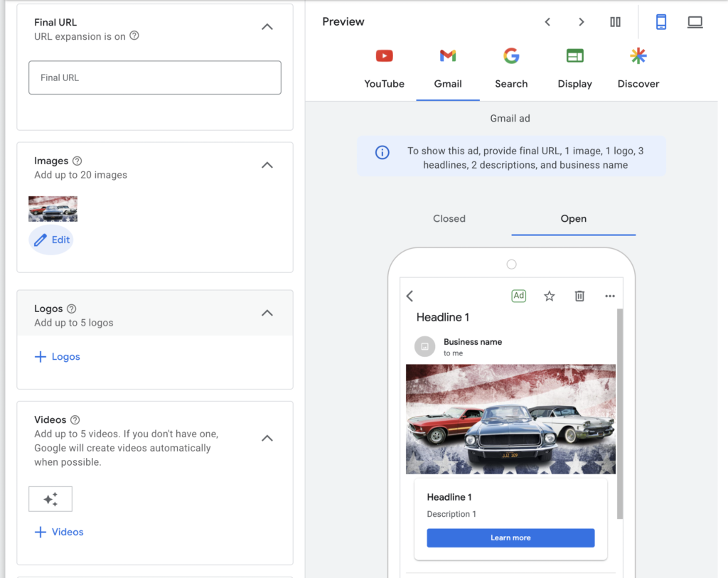Go to next preview

click(x=582, y=22)
